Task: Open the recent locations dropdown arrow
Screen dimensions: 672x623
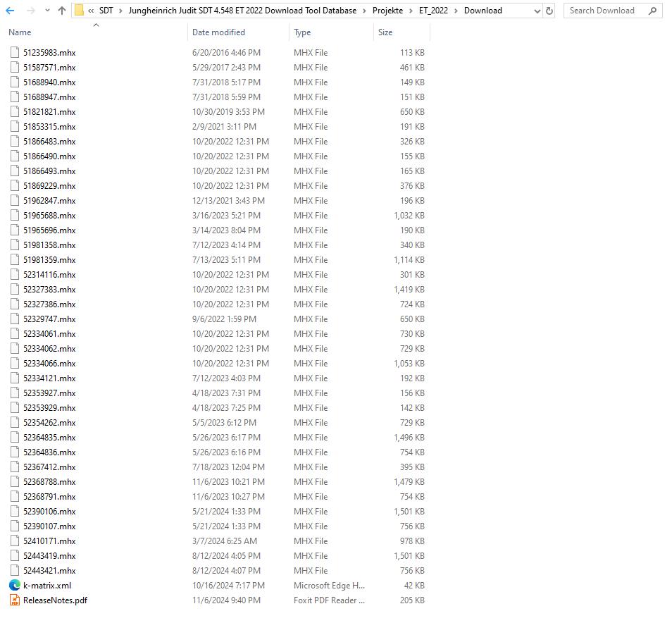Action: coord(47,11)
